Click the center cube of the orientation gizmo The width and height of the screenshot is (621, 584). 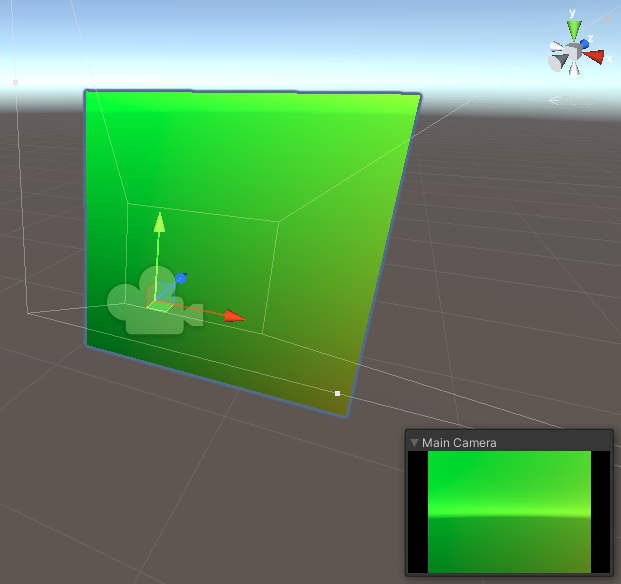pyautogui.click(x=573, y=52)
